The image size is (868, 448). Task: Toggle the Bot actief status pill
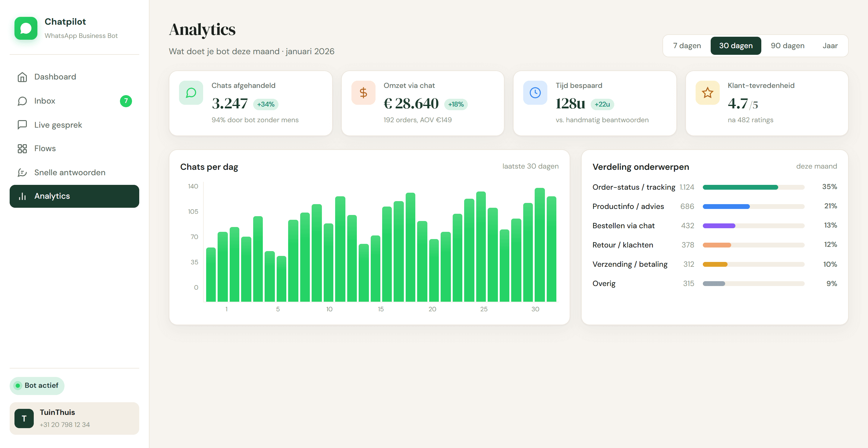point(37,385)
